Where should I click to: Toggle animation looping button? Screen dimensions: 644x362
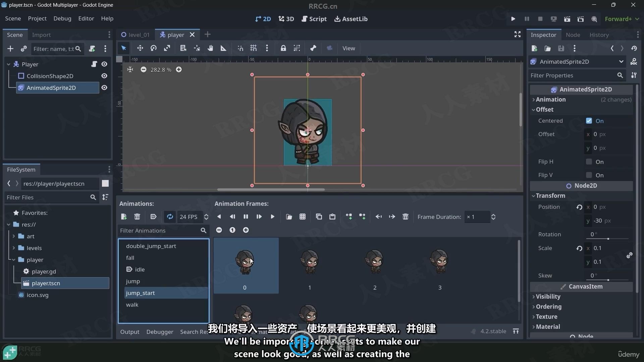pos(170,217)
